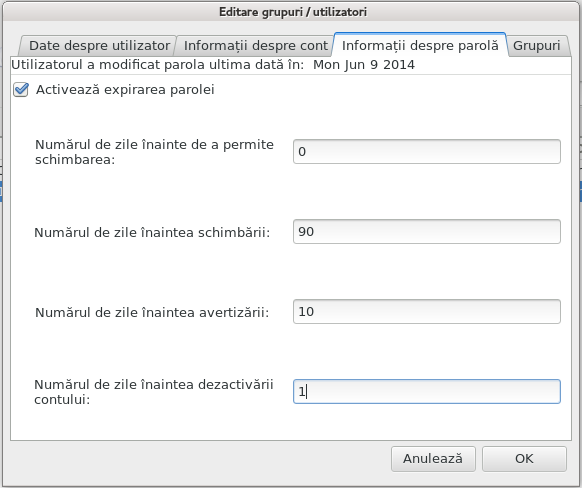Select the Informații despre parolă tab
Viewport: 582px width, 488px height.
[x=420, y=45]
